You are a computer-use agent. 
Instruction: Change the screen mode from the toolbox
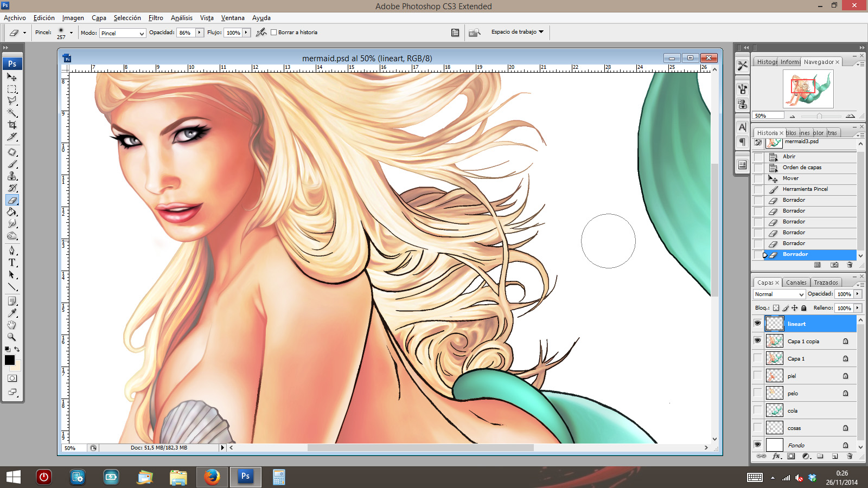[12, 392]
